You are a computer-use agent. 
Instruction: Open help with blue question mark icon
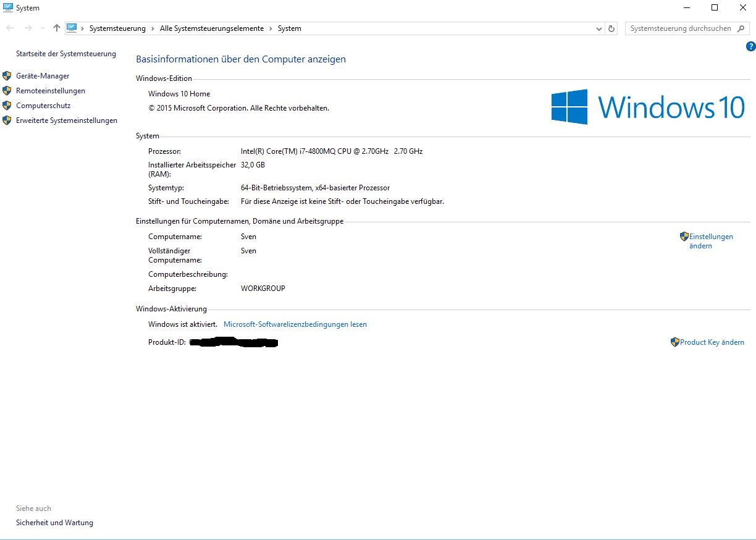coord(751,46)
